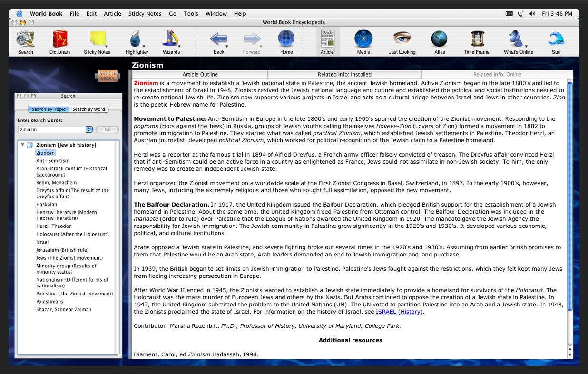Go Back to the previous article
The image size is (588, 374).
218,42
